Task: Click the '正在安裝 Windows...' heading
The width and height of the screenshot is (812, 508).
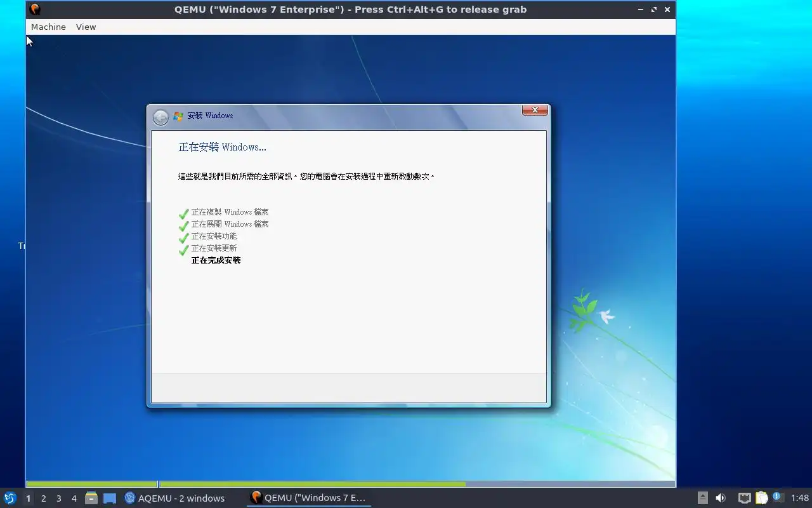Action: tap(222, 147)
